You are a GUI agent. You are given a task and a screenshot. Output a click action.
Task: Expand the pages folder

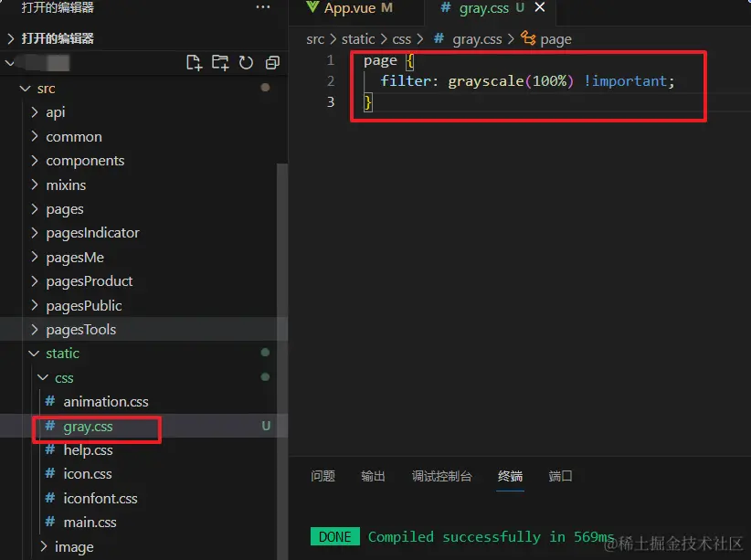pos(35,209)
